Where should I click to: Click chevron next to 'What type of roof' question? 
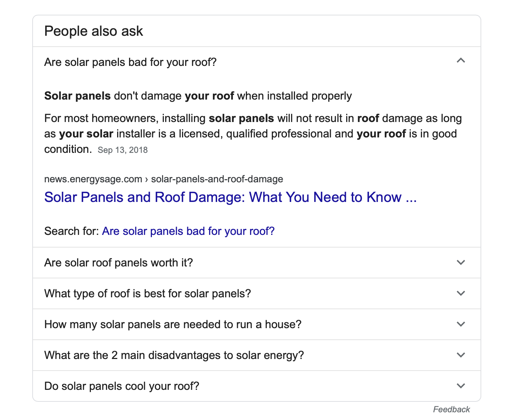point(461,293)
